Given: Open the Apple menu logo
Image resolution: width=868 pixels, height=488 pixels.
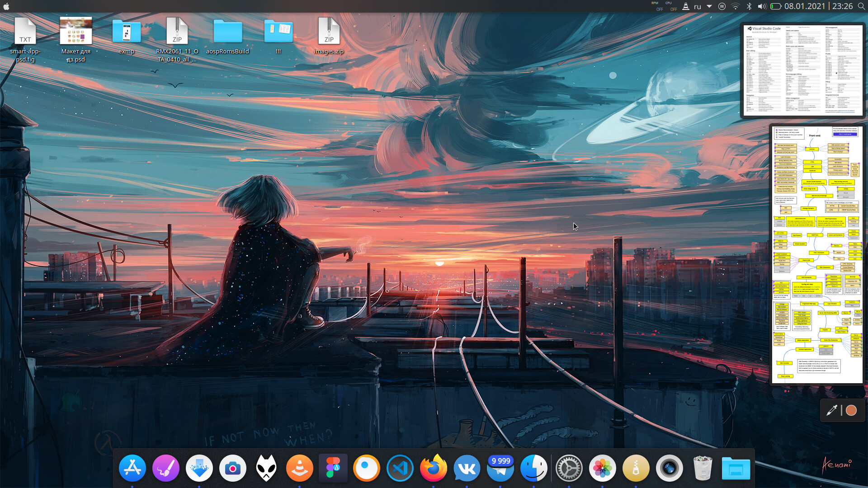Looking at the screenshot, I should 6,6.
